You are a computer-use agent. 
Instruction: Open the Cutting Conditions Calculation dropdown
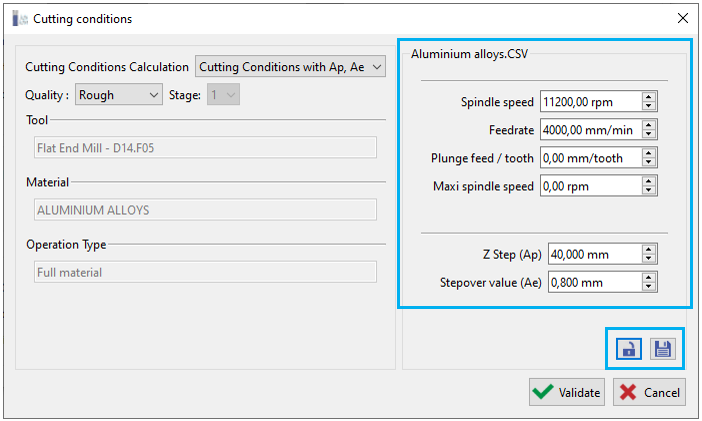(290, 67)
